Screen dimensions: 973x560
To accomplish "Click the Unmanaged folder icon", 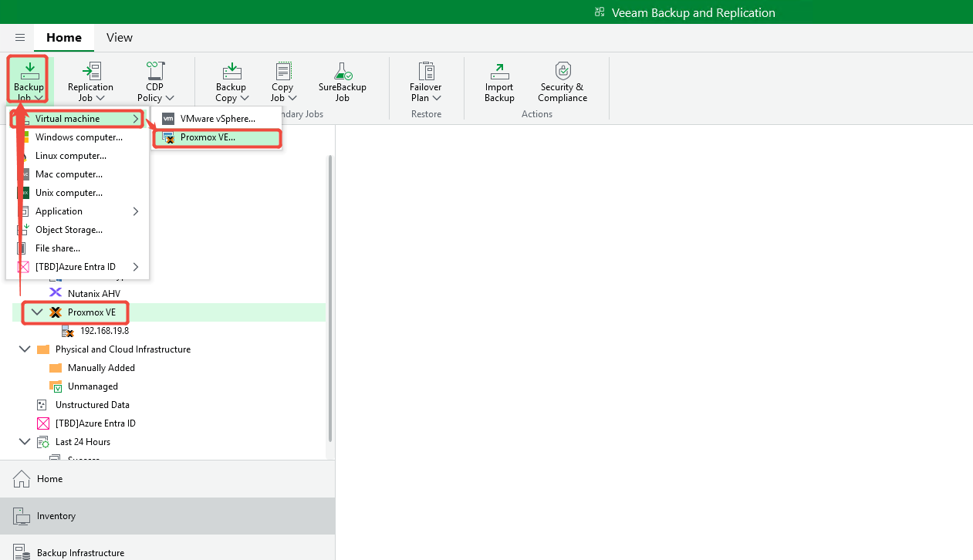I will pyautogui.click(x=56, y=386).
